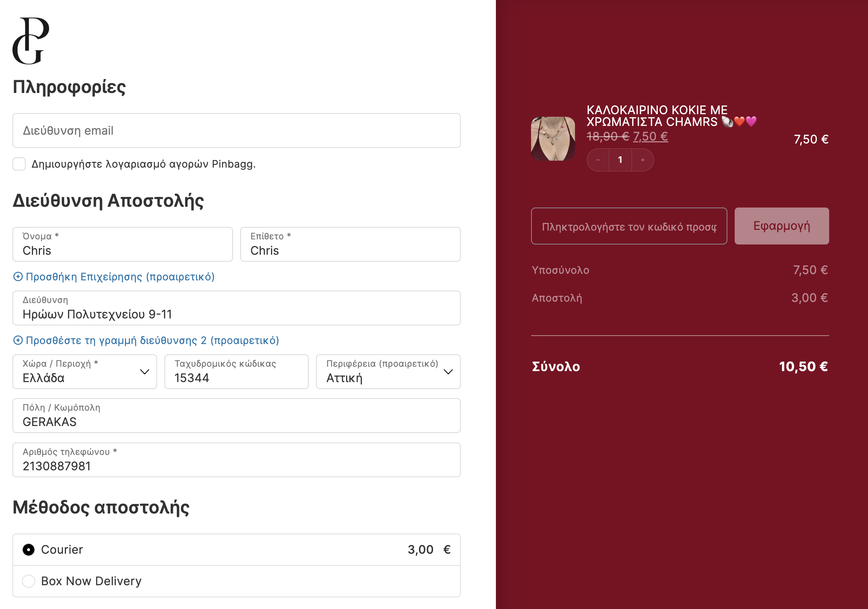The image size is (868, 609).
Task: Click the Διεύθυνση email input field
Action: [x=237, y=130]
